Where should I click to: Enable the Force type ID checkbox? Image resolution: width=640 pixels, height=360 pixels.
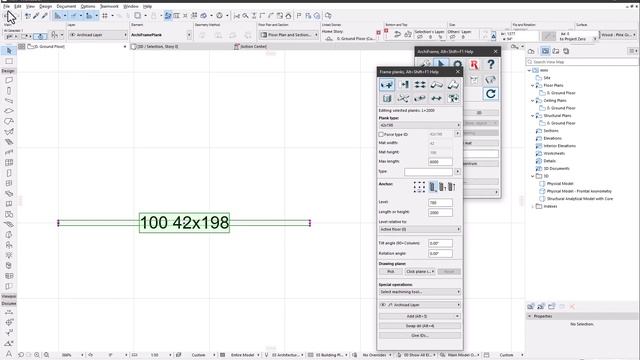(x=381, y=134)
